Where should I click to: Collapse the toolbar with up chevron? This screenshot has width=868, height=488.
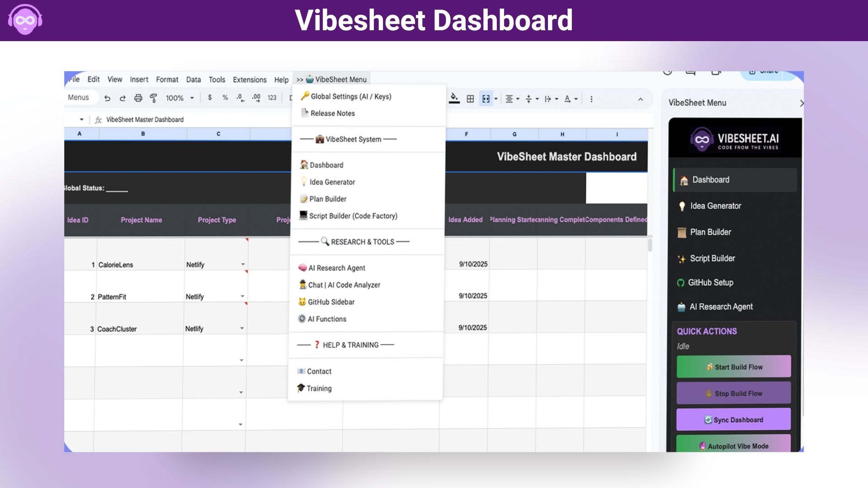coord(640,99)
